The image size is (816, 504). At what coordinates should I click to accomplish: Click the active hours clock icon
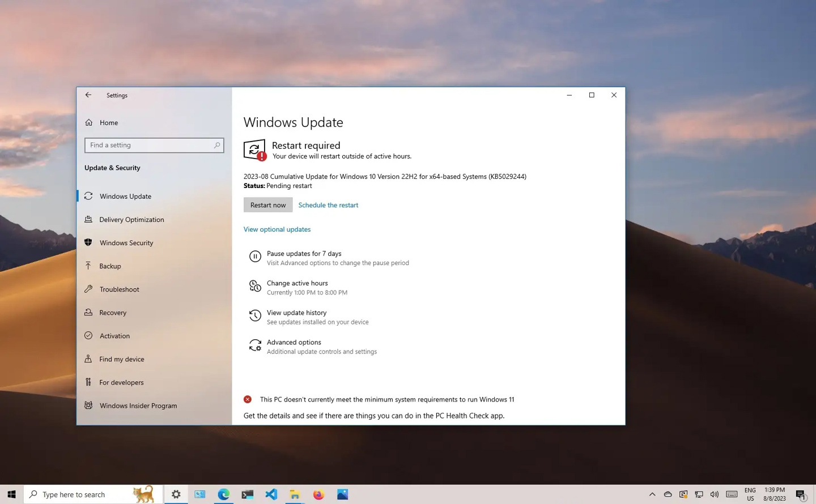[255, 286]
